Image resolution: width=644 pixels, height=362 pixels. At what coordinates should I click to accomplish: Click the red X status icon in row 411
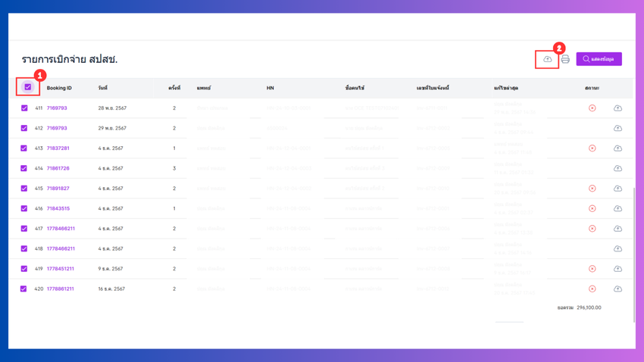[592, 108]
